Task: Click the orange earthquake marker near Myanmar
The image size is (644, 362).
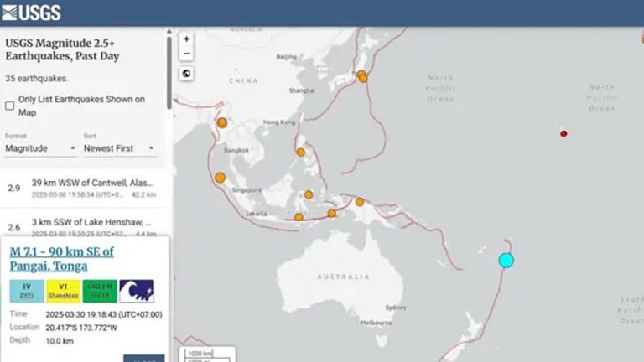Action: click(222, 122)
